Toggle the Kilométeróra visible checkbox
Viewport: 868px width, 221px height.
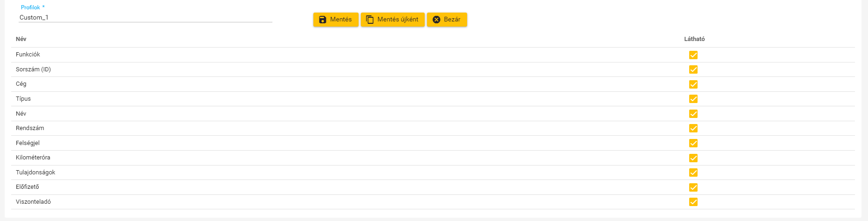[693, 158]
